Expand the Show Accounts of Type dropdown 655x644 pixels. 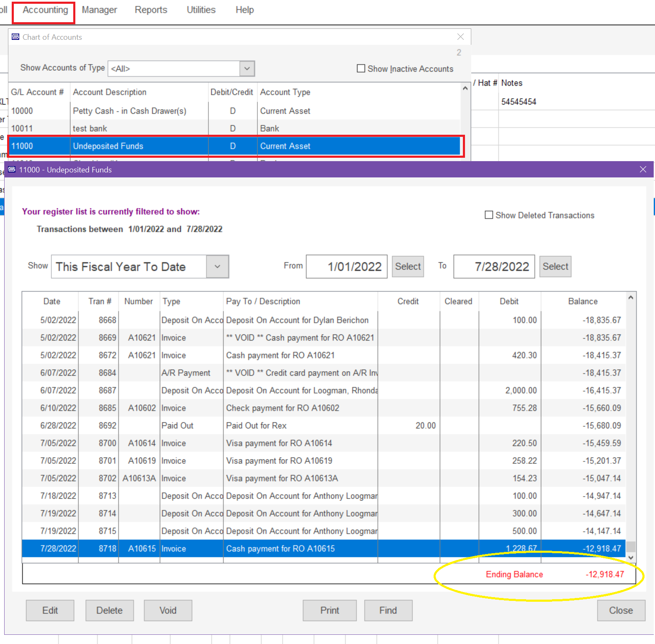click(247, 69)
